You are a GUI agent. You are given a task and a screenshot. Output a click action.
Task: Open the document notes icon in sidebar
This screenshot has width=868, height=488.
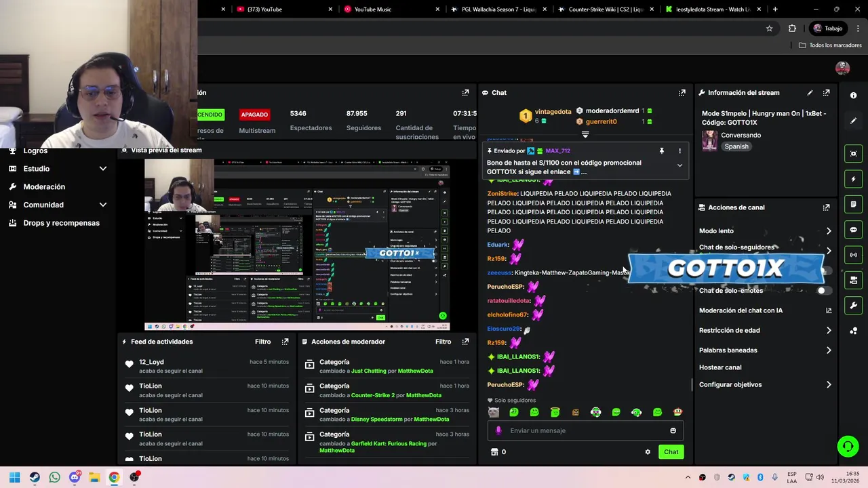(853, 204)
